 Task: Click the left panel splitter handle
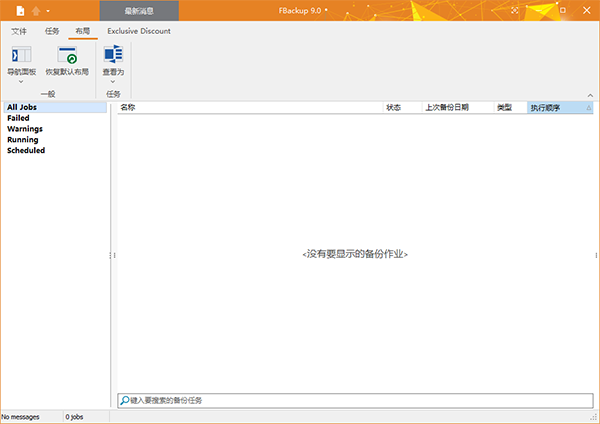pos(112,255)
